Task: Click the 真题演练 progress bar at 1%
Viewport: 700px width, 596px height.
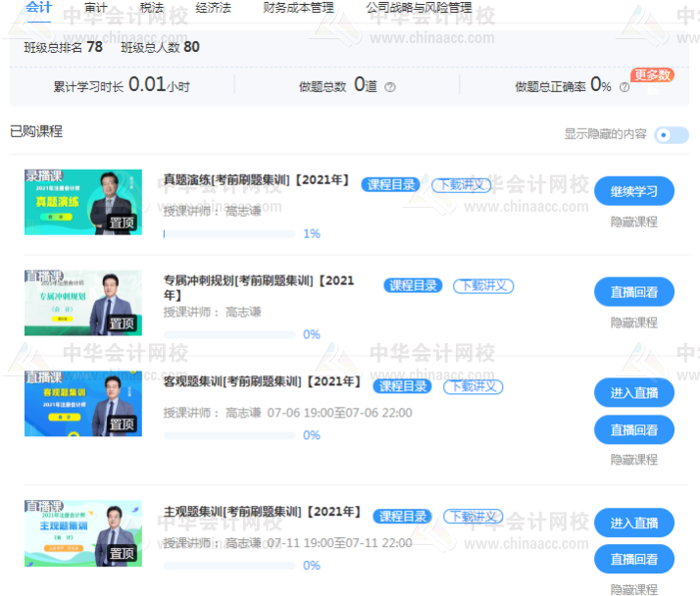Action: coord(228,234)
